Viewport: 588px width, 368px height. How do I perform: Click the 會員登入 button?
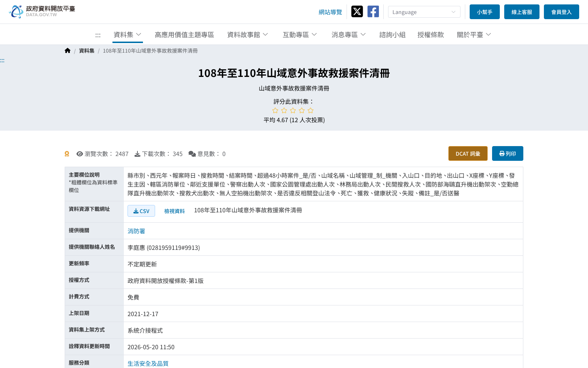click(562, 12)
